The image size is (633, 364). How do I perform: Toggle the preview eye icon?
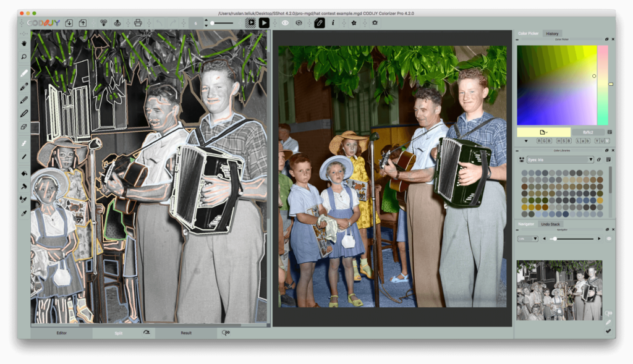click(285, 22)
